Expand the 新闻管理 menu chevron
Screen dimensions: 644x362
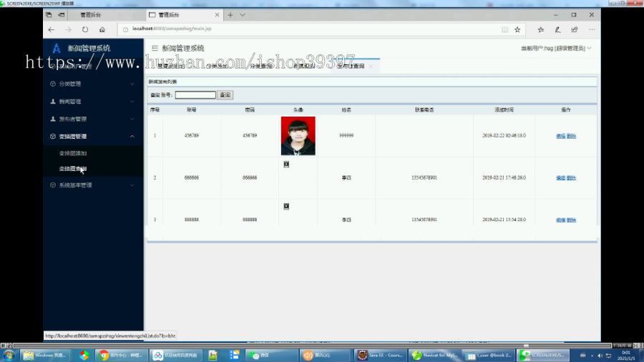[x=132, y=102]
